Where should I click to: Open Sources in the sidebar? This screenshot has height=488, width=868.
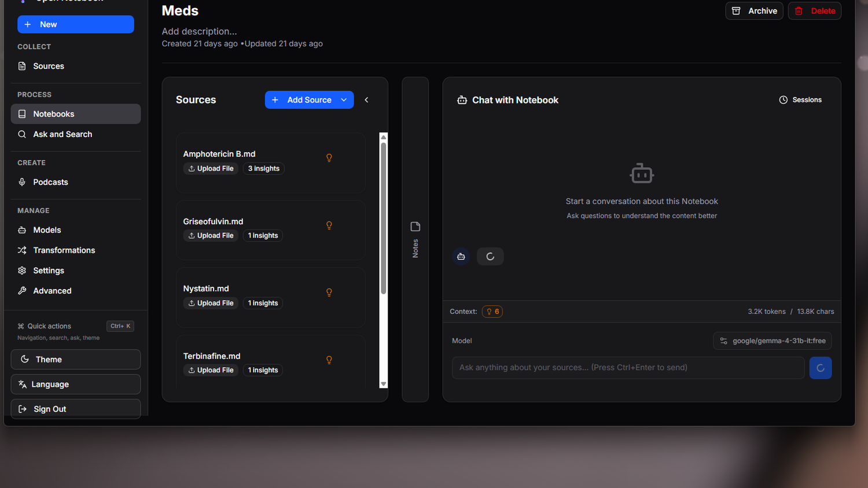point(76,66)
